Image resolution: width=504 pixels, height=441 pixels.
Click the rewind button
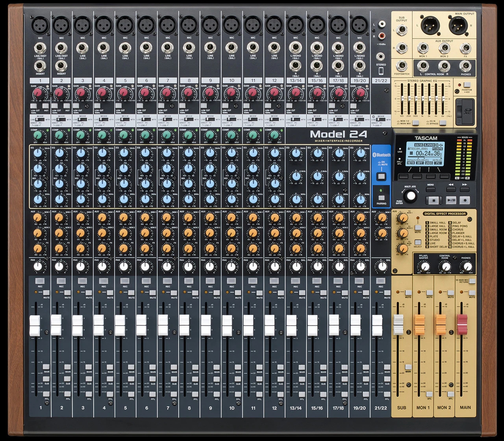tap(451, 189)
